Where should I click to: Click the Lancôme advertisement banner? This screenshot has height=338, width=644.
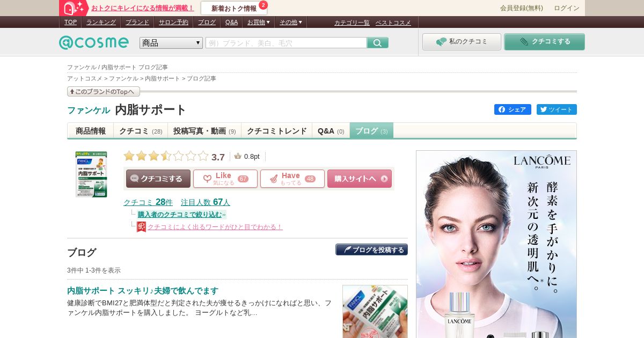coord(496,244)
